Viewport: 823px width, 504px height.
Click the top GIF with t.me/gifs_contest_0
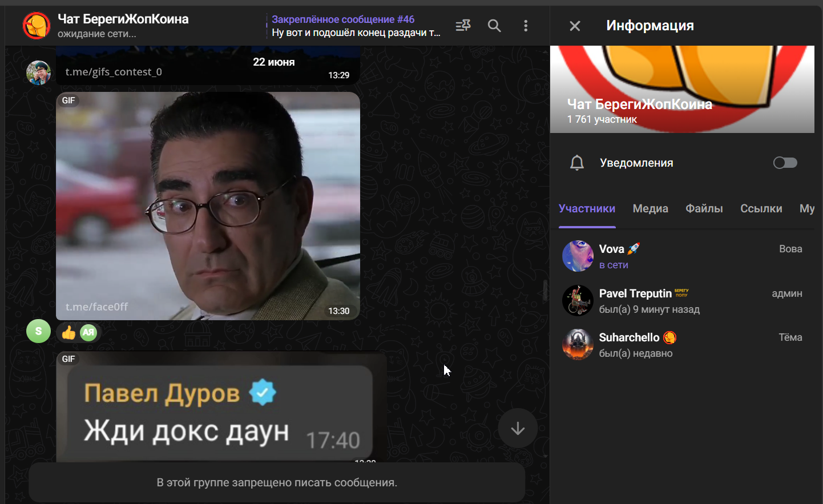tap(208, 66)
